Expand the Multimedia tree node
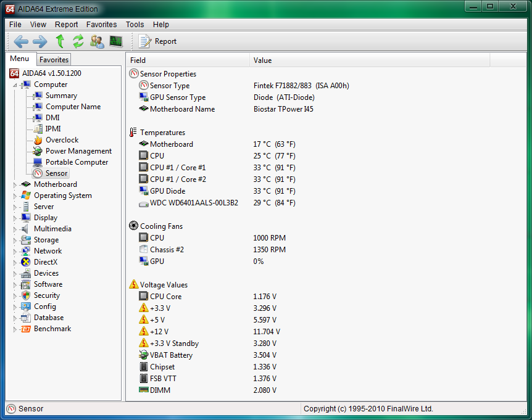The height and width of the screenshot is (420, 532). pos(15,229)
